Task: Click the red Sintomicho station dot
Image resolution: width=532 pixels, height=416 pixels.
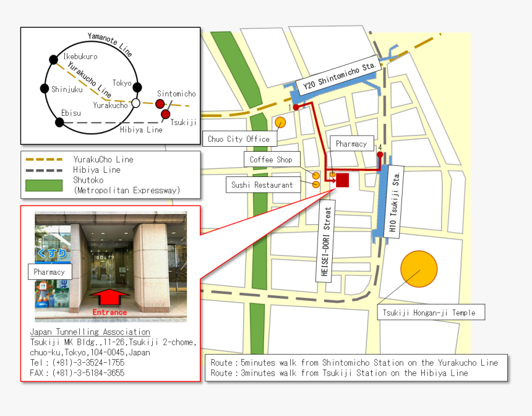Action: pos(160,104)
